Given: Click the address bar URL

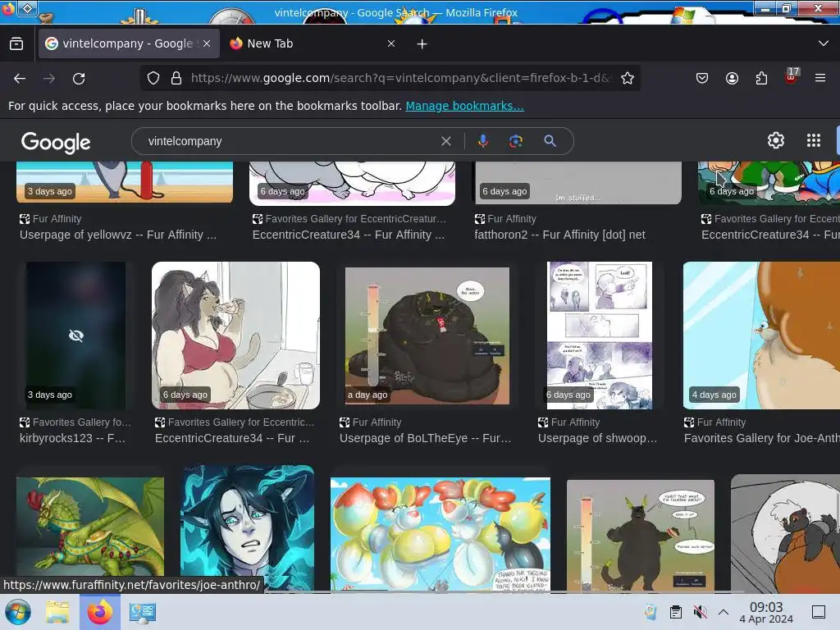Looking at the screenshot, I should [399, 78].
